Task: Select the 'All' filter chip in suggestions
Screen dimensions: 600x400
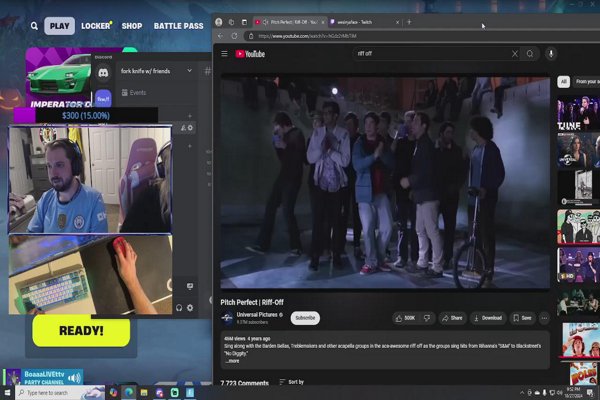Action: (x=563, y=82)
